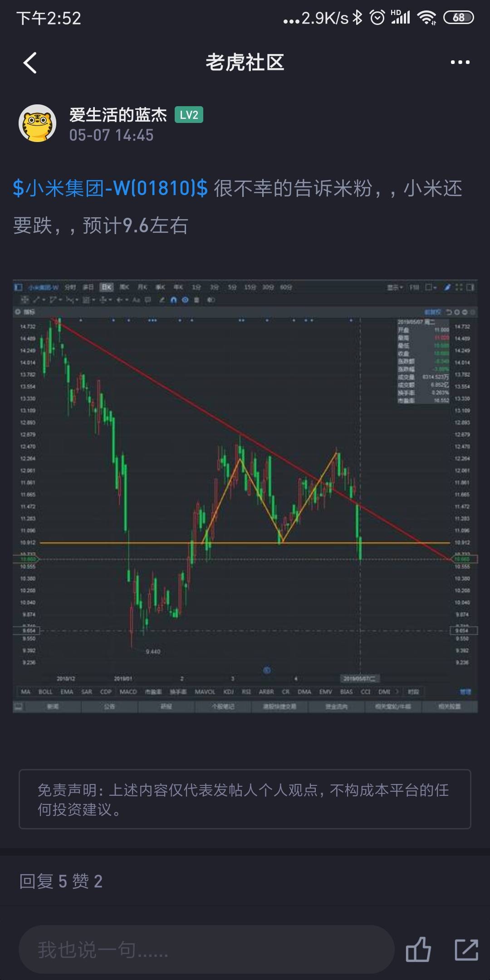Tap the 免责声明 disclaimer box

coord(245,799)
